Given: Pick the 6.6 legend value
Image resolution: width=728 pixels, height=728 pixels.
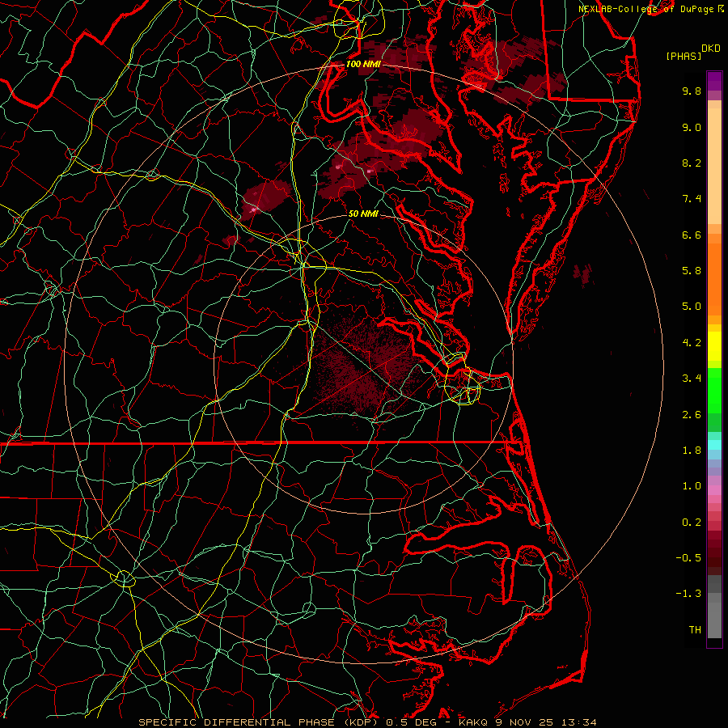Looking at the screenshot, I should pyautogui.click(x=692, y=235).
